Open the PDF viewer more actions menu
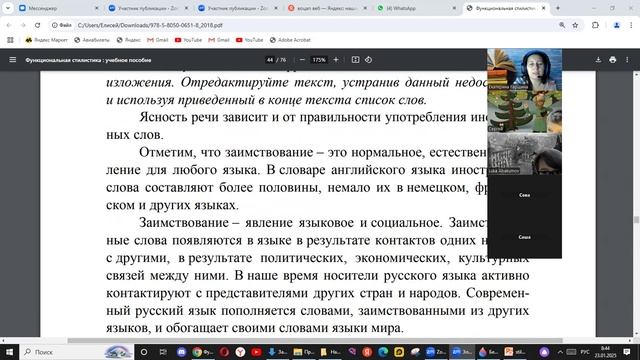Viewport: 640px width, 360px height. 627,60
